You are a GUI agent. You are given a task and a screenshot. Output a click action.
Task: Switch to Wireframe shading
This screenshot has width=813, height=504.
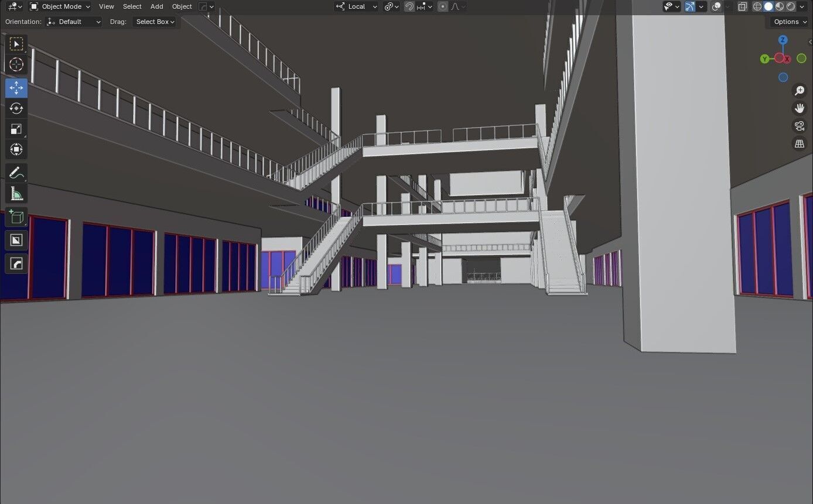click(x=757, y=6)
